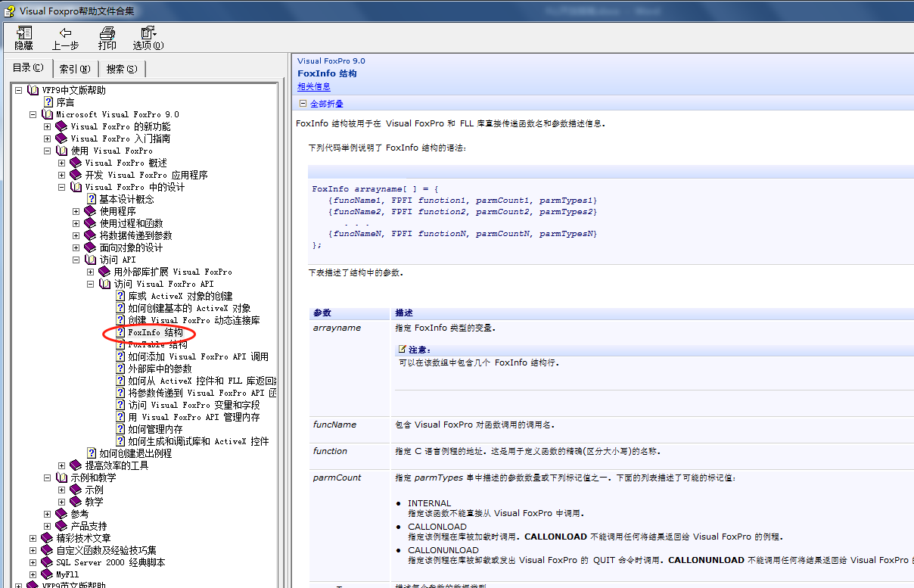
Task: Click page icon for FoxInfo 结构
Action: [120, 332]
